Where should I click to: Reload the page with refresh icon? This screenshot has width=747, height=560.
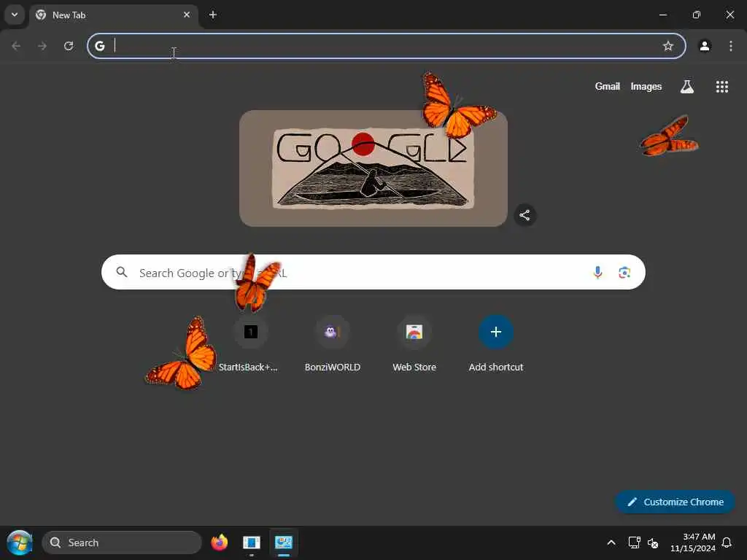tap(69, 46)
